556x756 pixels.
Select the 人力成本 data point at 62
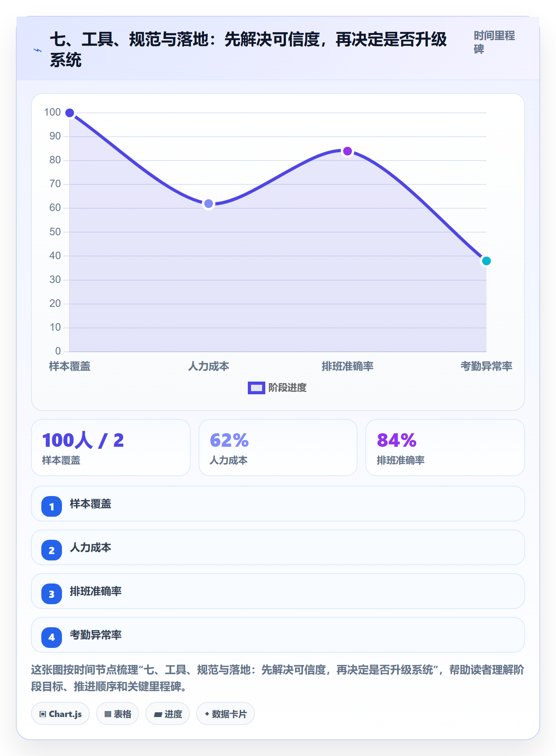[208, 204]
